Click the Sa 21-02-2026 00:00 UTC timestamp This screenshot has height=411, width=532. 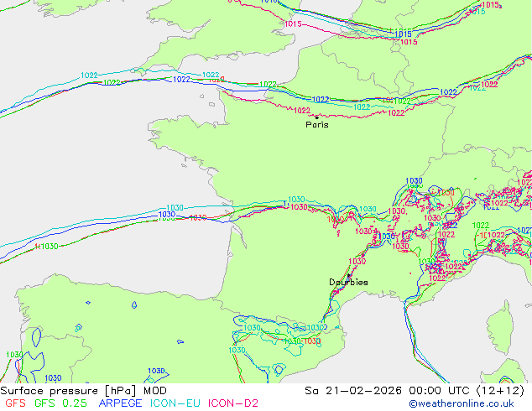[415, 391]
